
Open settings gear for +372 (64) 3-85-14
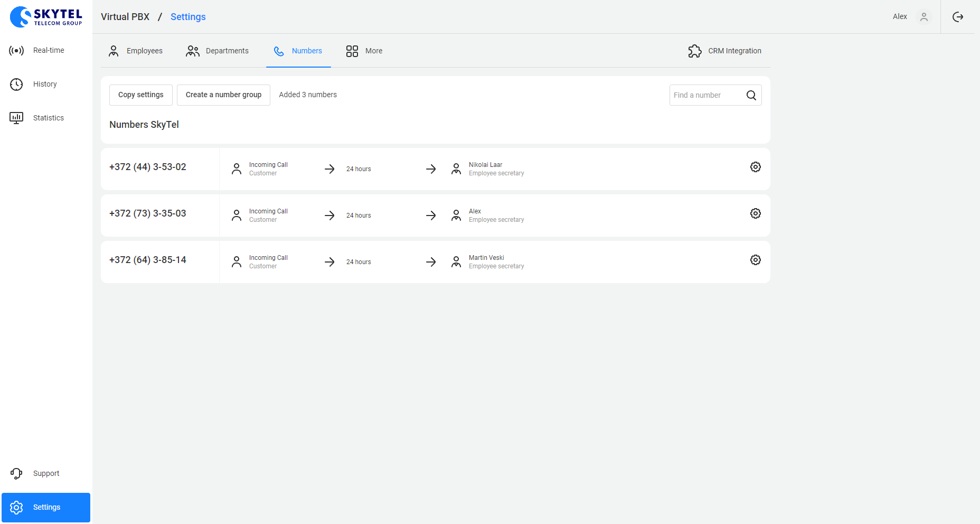[x=755, y=260]
